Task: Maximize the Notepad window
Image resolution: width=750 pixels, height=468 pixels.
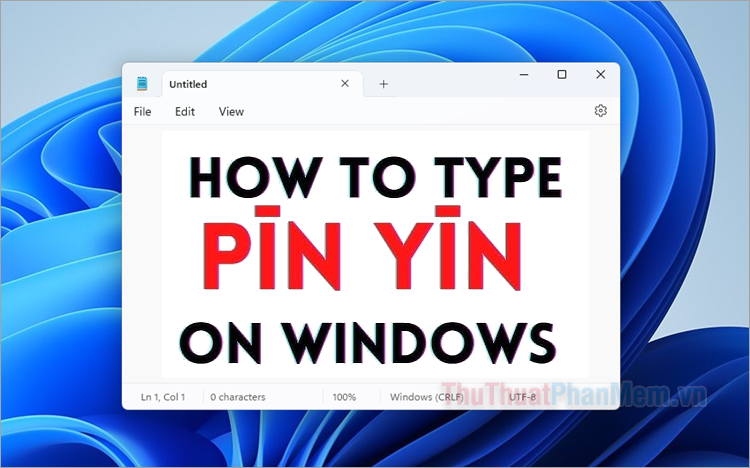Action: point(562,75)
